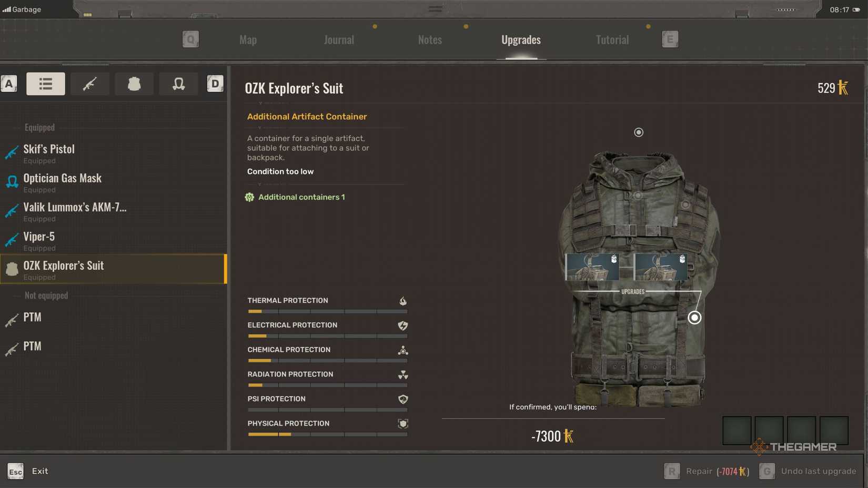Select the gas mask headgear filter
The width and height of the screenshot is (868, 488).
(178, 83)
